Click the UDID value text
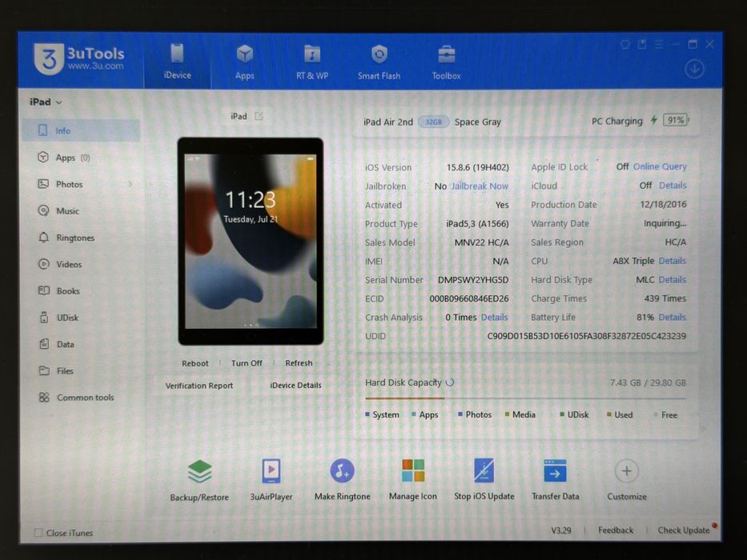Image resolution: width=747 pixels, height=560 pixels. tap(586, 336)
